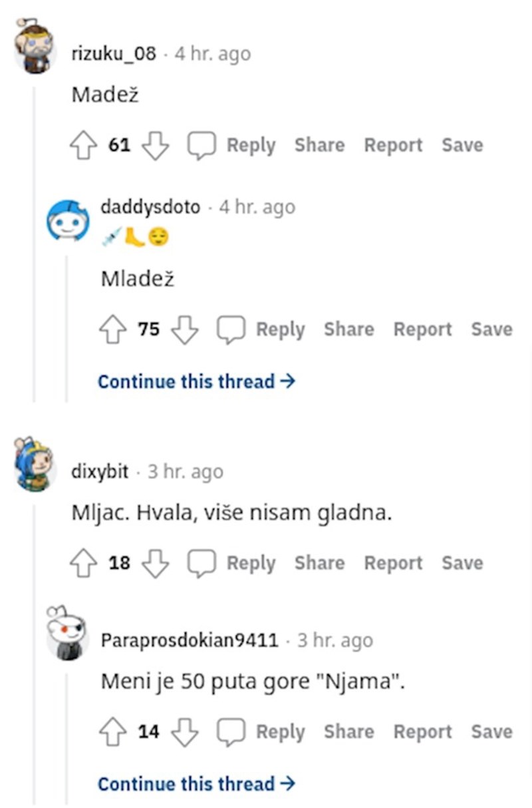This screenshot has height=808, width=532.
Task: Reply to dixybit's comment
Action: (251, 563)
